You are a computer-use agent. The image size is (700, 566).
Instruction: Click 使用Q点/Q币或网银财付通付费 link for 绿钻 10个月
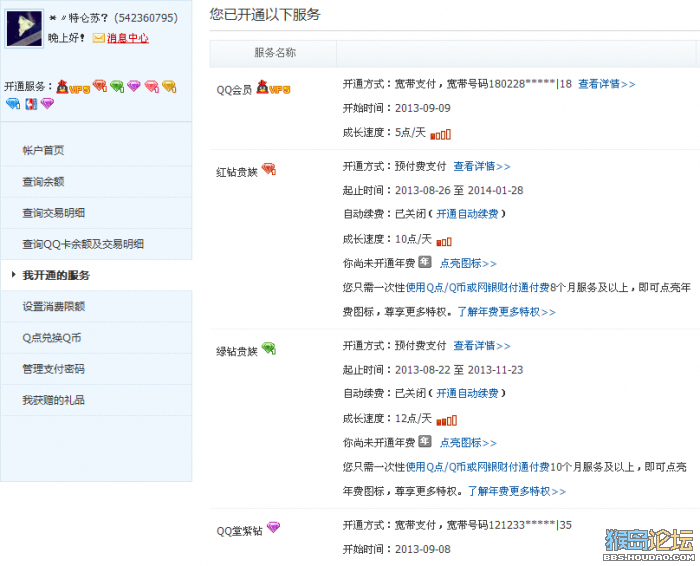(x=477, y=467)
